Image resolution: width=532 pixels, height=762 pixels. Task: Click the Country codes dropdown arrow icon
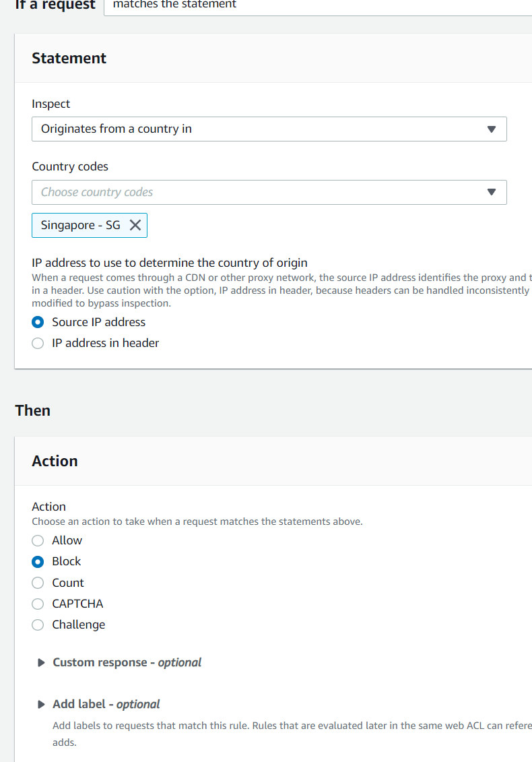491,193
